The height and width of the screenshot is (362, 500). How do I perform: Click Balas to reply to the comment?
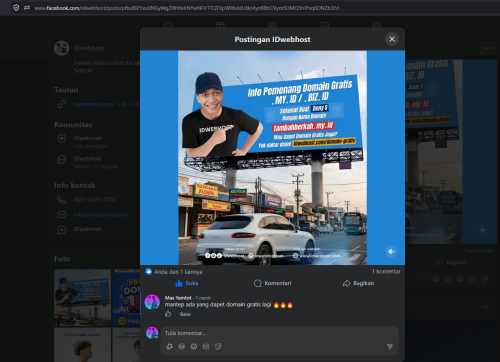[x=185, y=314]
